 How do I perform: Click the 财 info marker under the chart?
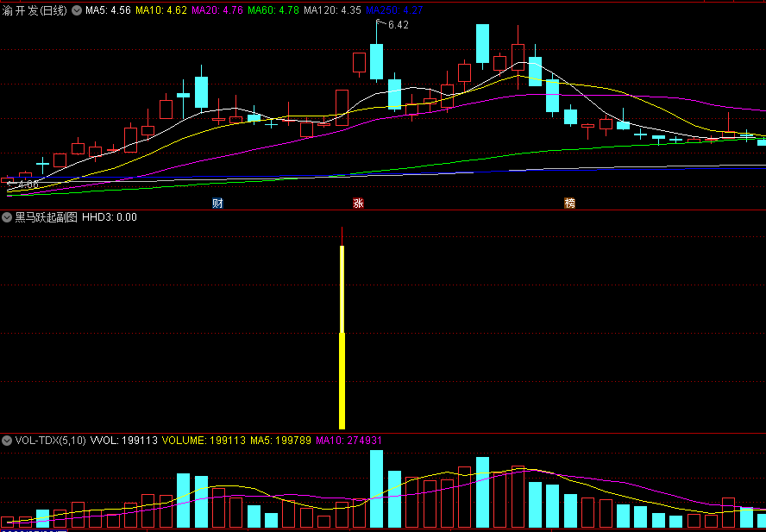tap(217, 203)
